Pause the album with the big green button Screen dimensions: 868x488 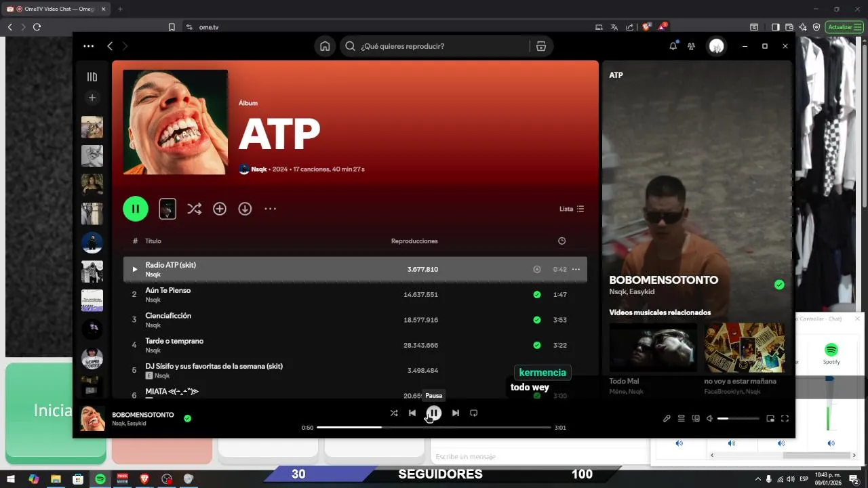pyautogui.click(x=136, y=209)
